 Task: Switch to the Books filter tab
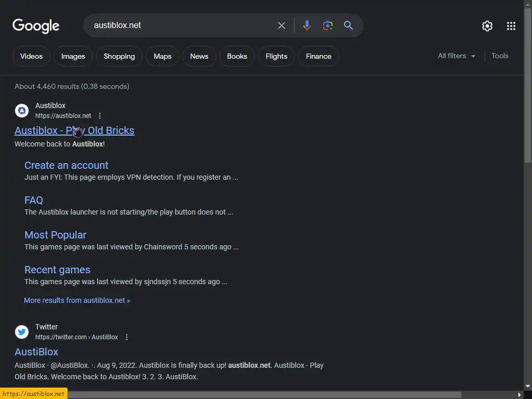237,56
